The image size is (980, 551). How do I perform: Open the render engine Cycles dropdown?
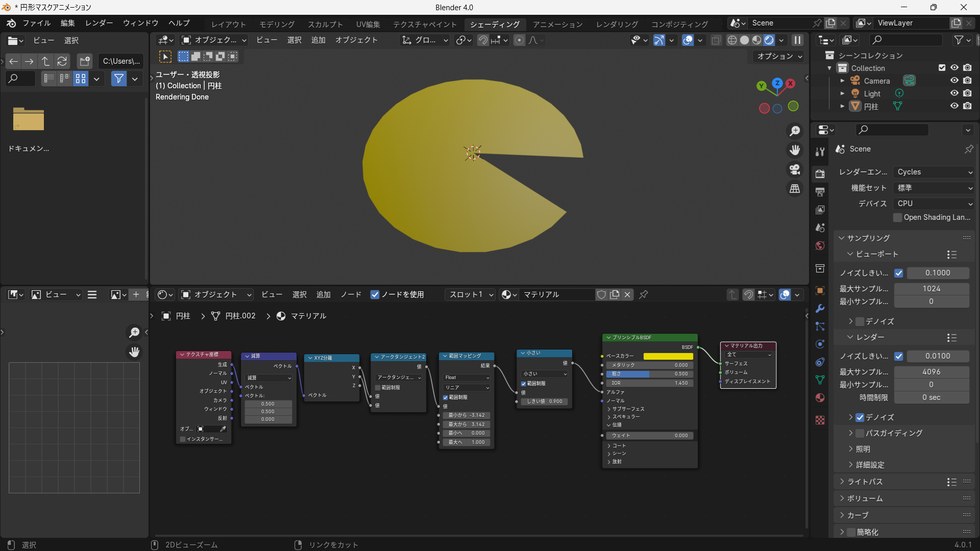click(934, 172)
